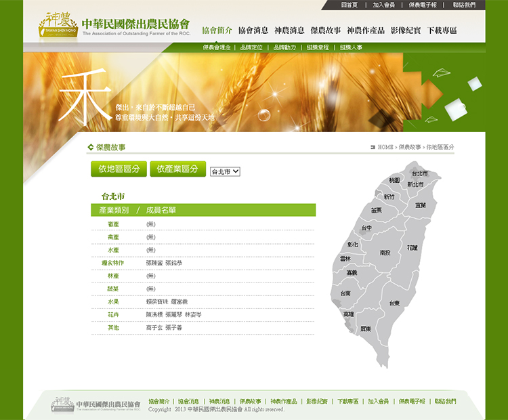The width and height of the screenshot is (508, 420).
Task: Open 神農作產品 in the main navigation
Action: tap(366, 30)
